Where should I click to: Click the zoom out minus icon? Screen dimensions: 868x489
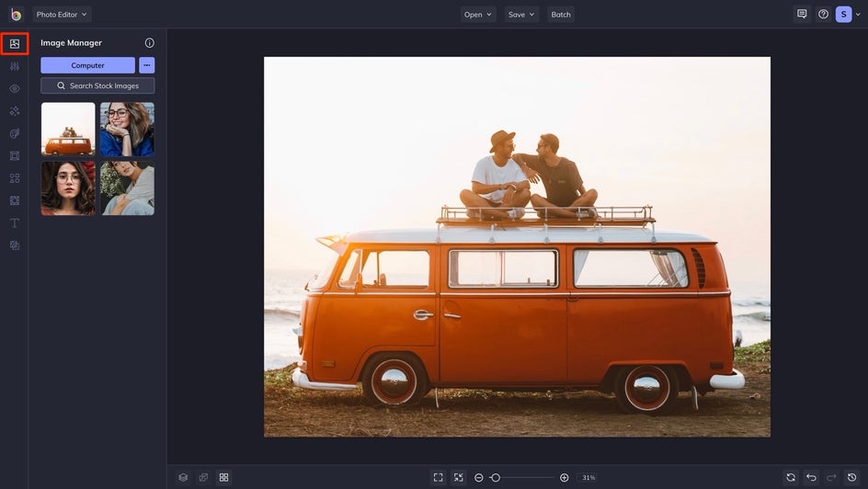coord(479,477)
